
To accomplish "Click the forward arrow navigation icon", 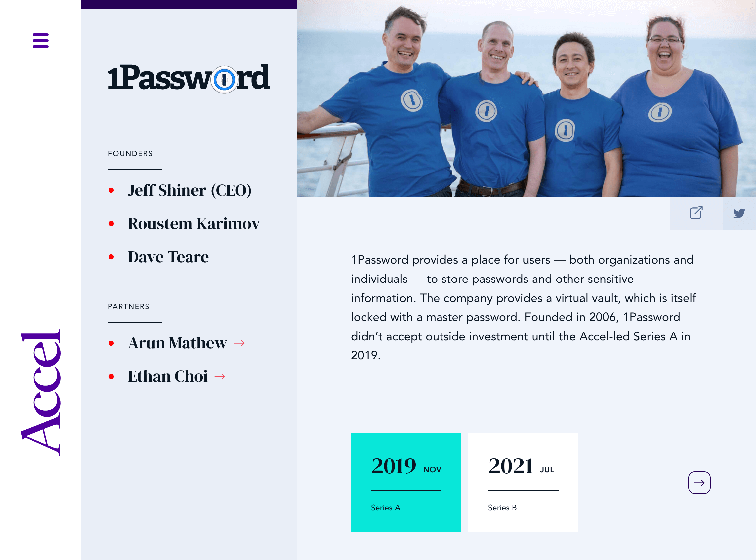I will point(699,482).
